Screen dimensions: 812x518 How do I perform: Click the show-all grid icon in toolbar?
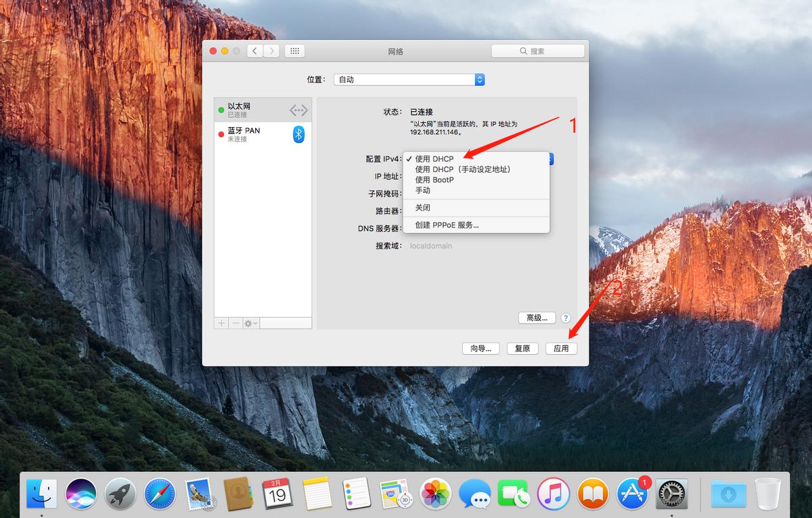click(294, 51)
